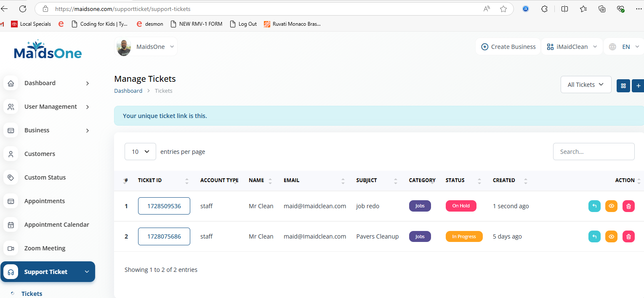
Task: View the Pavers Cleanup ticket with eye icon
Action: [611, 236]
